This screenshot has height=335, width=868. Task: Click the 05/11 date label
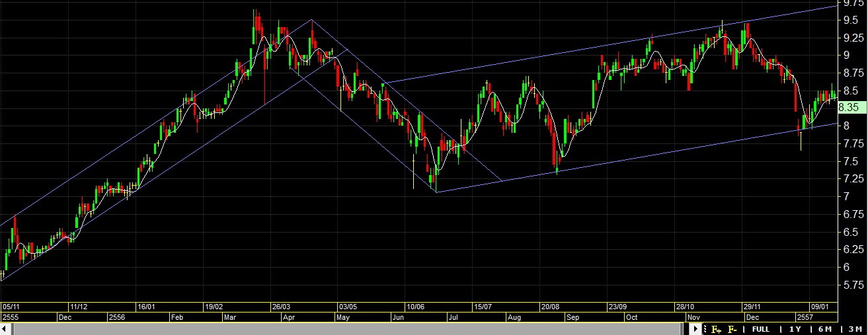click(13, 307)
